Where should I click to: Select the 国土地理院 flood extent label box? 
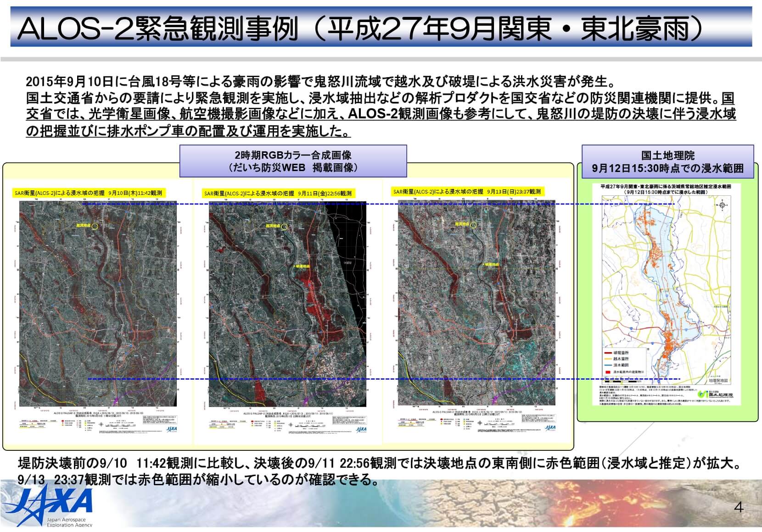[x=667, y=162]
